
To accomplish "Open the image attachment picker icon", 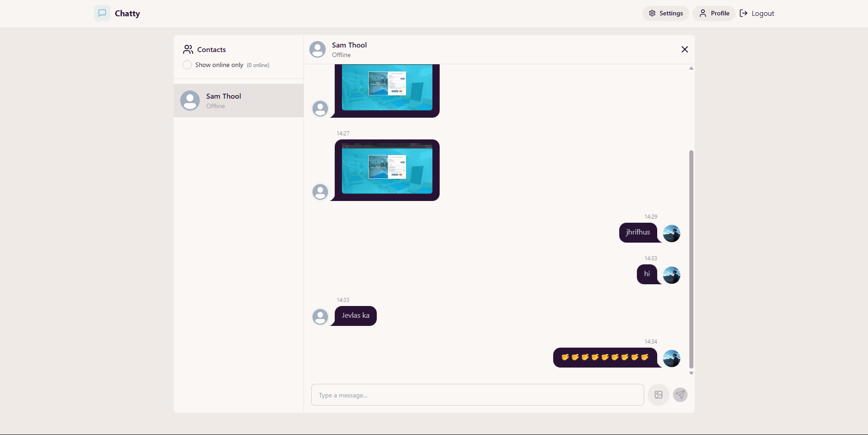I will tap(659, 395).
